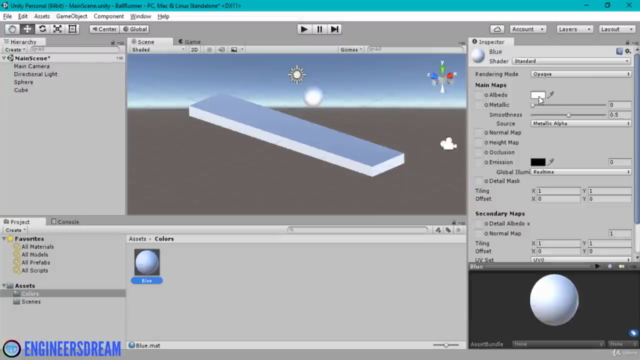640x360 pixels.
Task: Pick Emission color with eyedropper
Action: point(551,162)
